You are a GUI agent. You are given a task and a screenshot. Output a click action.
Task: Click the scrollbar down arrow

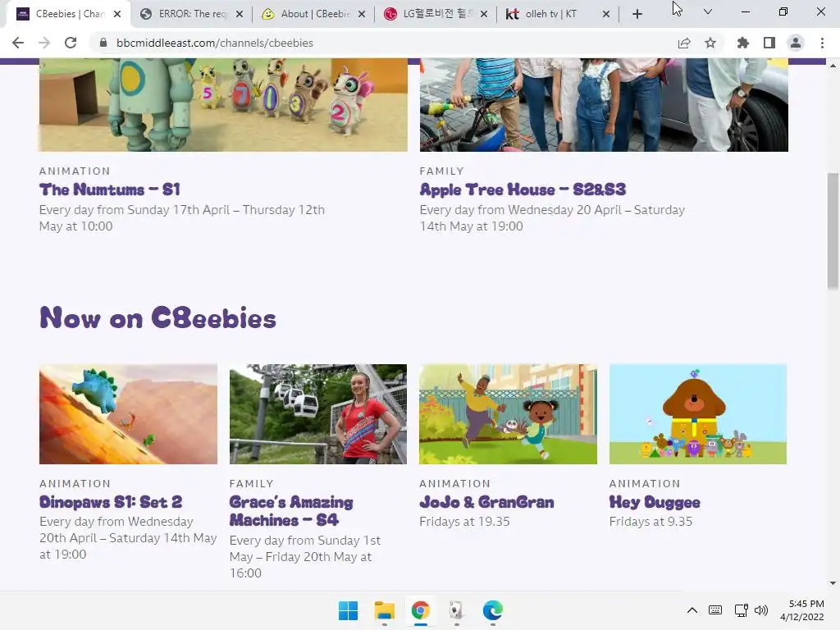point(833,583)
